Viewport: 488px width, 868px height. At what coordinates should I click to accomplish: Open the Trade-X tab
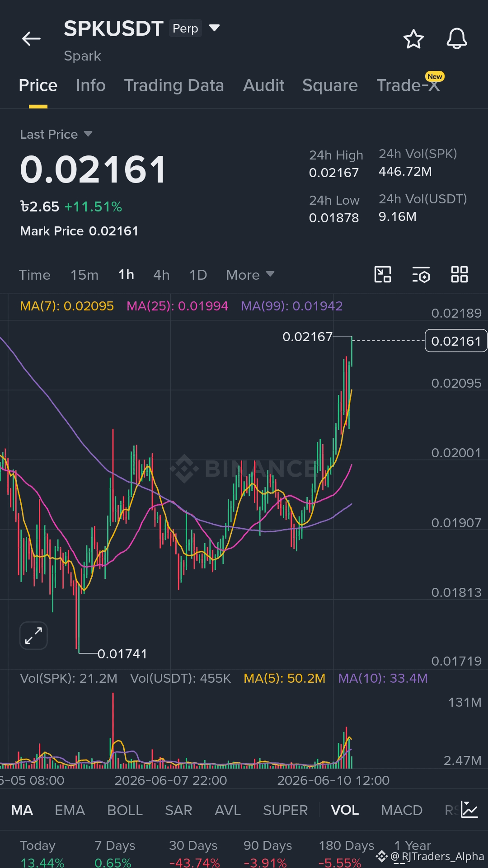tap(408, 85)
